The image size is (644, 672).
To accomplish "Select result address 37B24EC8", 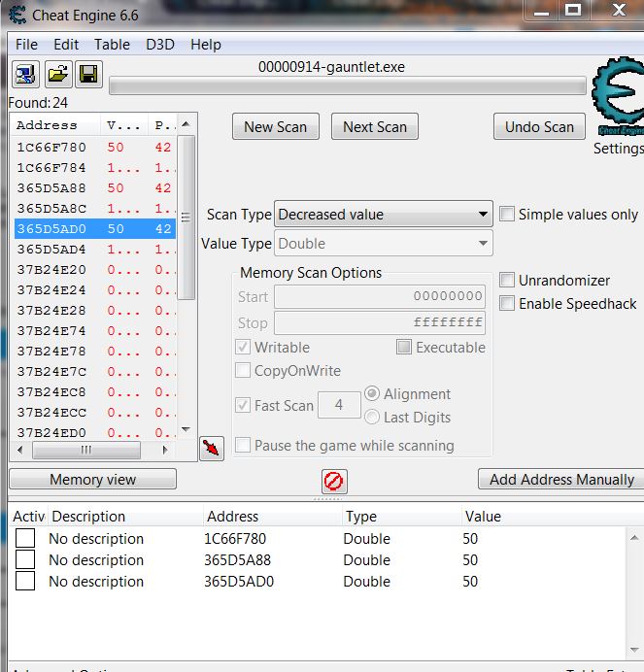I will (51, 391).
